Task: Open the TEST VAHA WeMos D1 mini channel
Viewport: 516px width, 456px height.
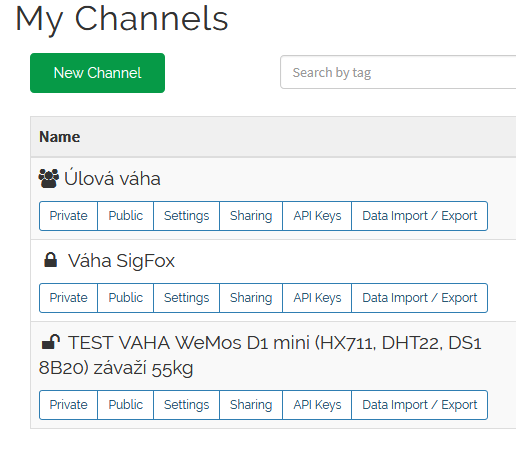Action: [260, 355]
